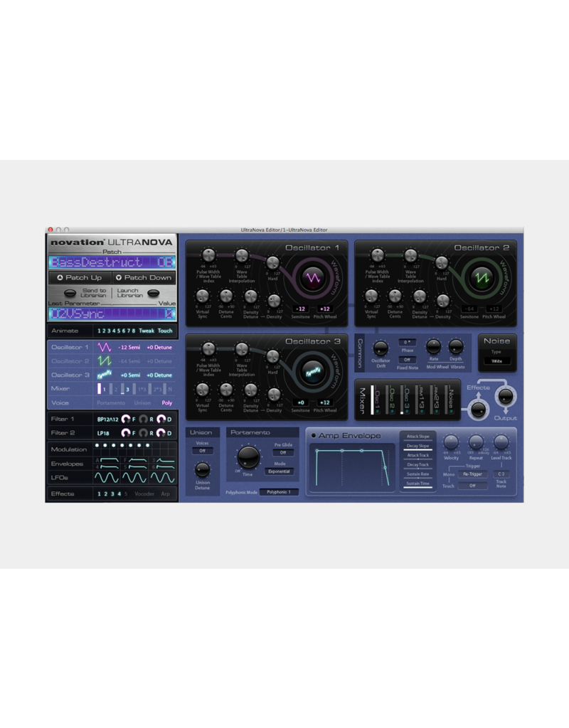569x728 pixels.
Task: Toggle Touch mode in the Animate row
Action: pyautogui.click(x=165, y=331)
